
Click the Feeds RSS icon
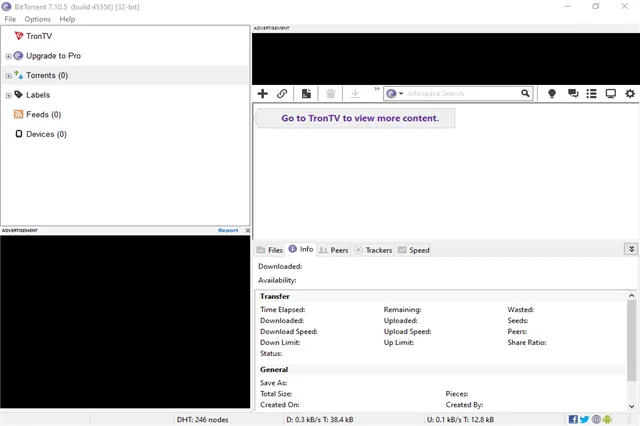(x=18, y=114)
